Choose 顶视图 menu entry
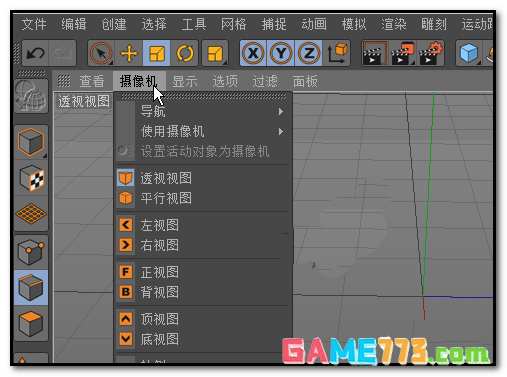Image resolution: width=507 pixels, height=377 pixels. 203,319
